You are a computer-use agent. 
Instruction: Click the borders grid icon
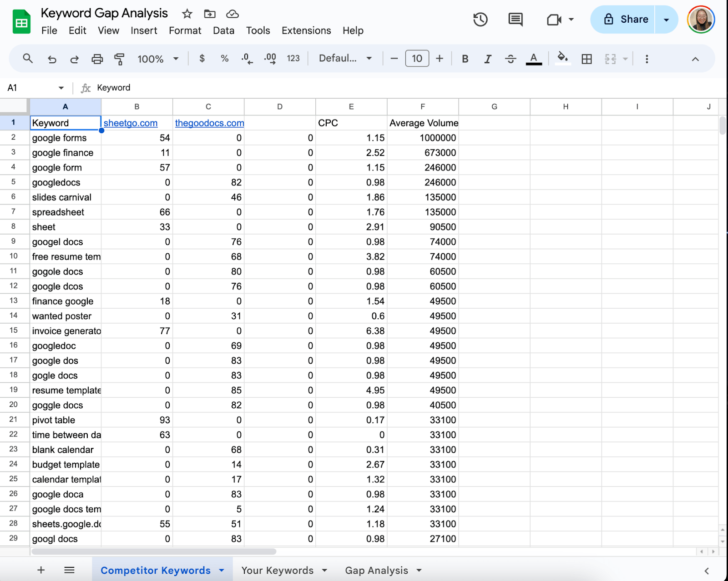coord(586,59)
